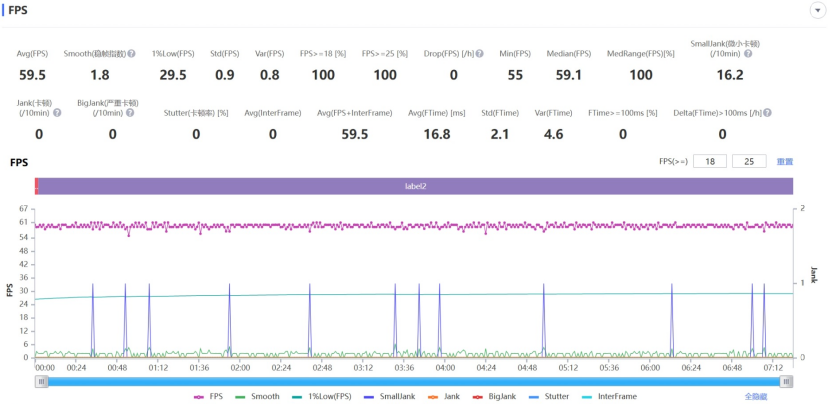
Task: Click the purple label2 bar
Action: [415, 186]
